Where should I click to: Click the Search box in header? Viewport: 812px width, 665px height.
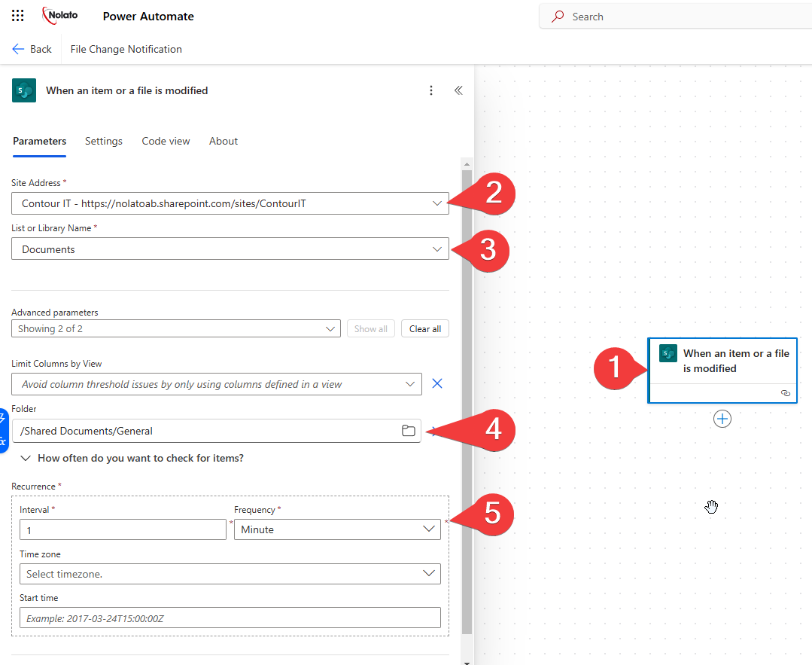click(x=675, y=17)
